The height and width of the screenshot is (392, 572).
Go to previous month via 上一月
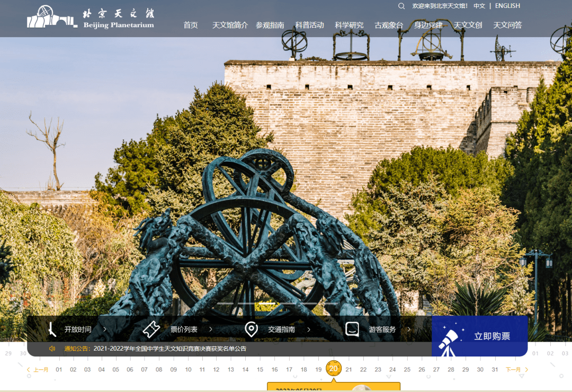41,370
